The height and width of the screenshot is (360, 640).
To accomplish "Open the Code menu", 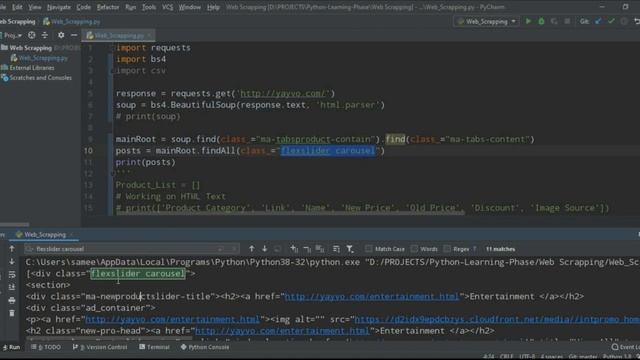I will 84,7.
